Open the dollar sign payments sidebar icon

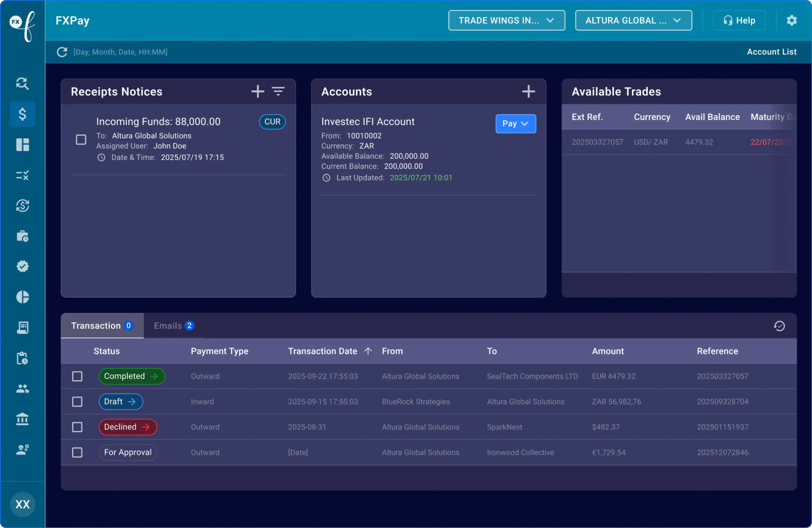tap(23, 114)
